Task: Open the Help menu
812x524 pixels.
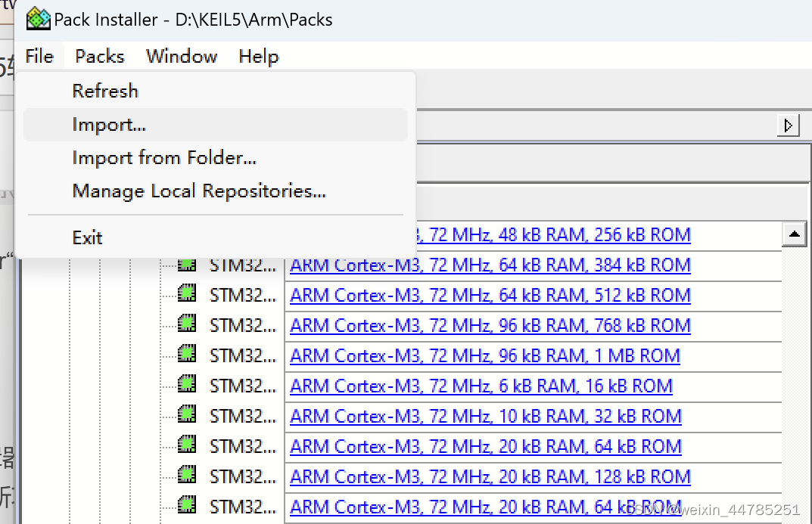Action: tap(259, 56)
